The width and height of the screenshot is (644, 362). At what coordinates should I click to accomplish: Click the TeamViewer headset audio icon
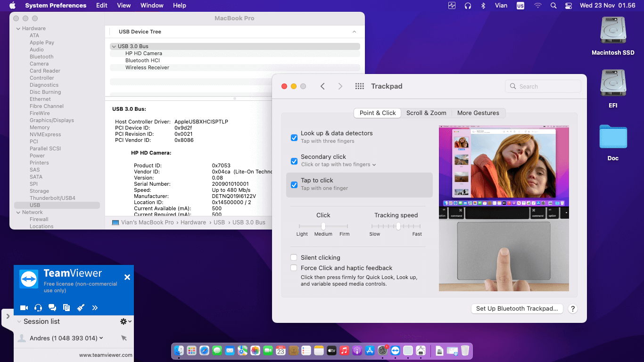tap(38, 308)
